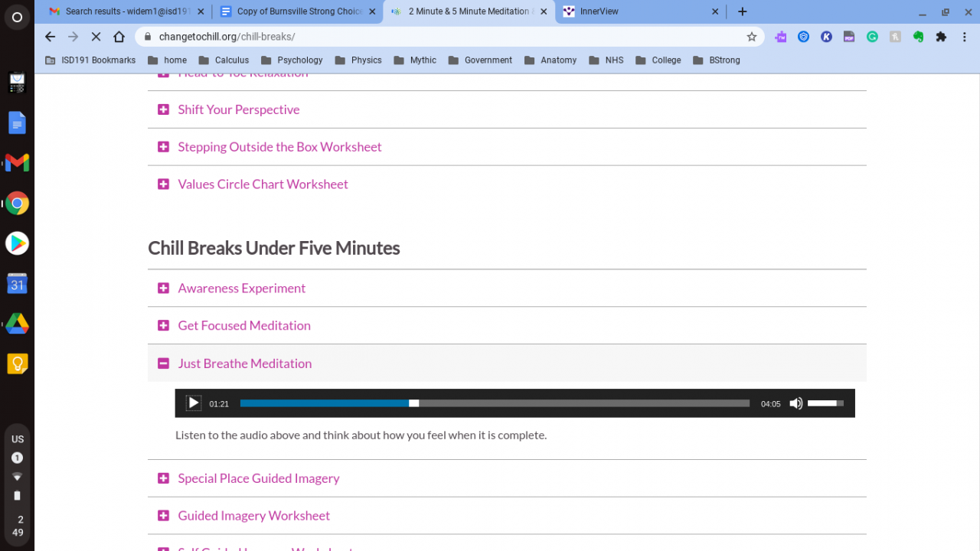Click the address bar URL field
Viewport: 980px width, 551px height.
click(x=449, y=37)
